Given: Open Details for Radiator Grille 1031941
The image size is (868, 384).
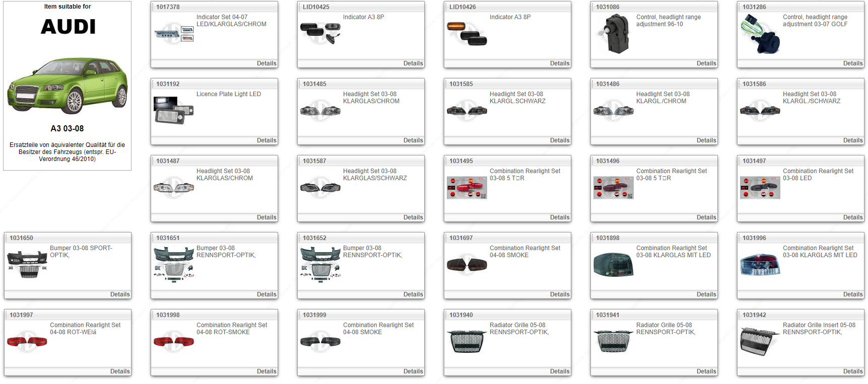Looking at the screenshot, I should click(x=706, y=371).
